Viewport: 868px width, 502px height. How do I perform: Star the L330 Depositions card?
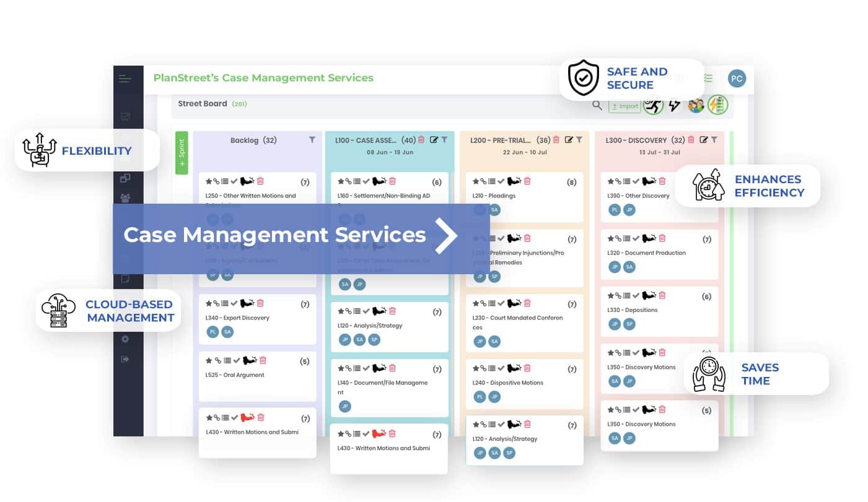pyautogui.click(x=610, y=296)
